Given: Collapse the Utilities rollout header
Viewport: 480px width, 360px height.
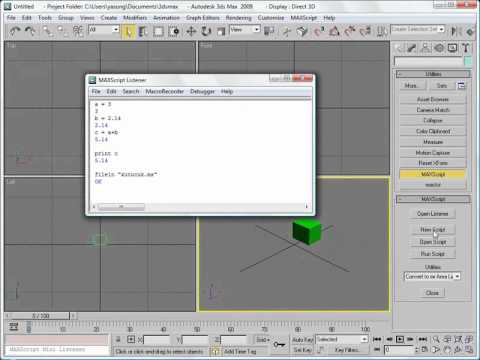Looking at the screenshot, I should (433, 74).
